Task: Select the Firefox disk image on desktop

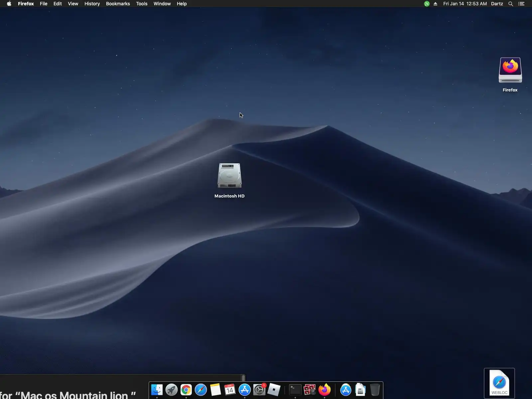Action: (510, 70)
